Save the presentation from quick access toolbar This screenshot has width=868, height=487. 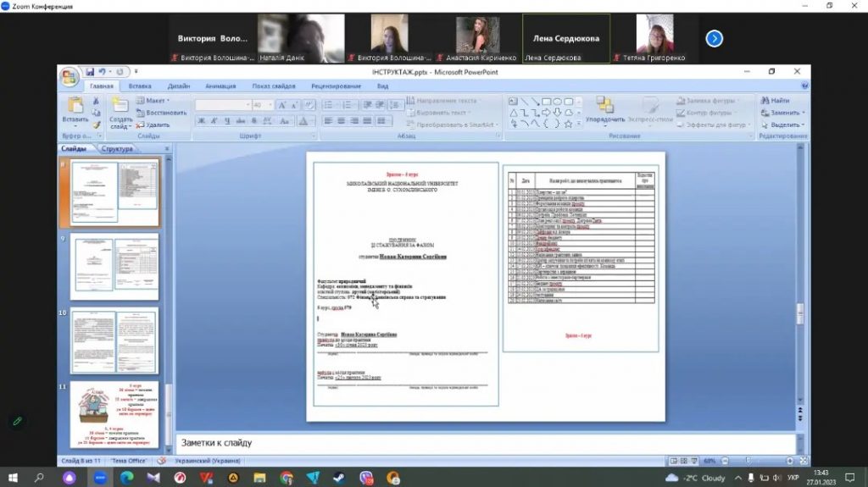(90, 72)
